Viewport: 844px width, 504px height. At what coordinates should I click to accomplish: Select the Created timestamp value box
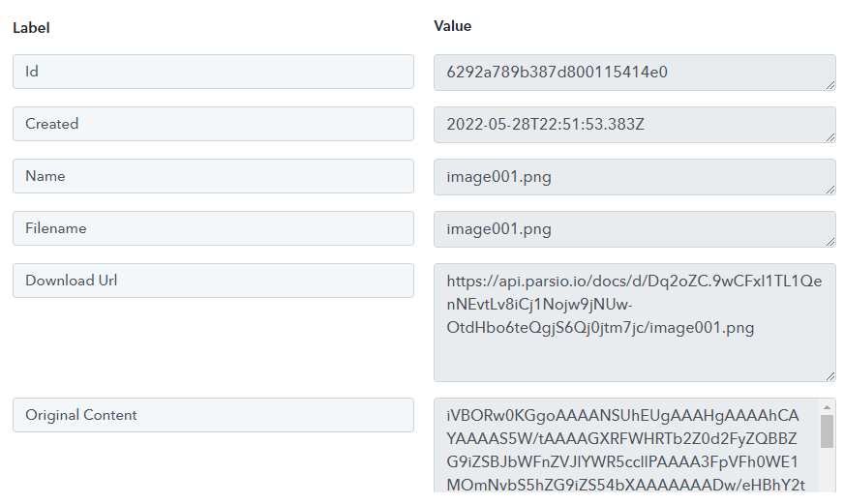(635, 124)
